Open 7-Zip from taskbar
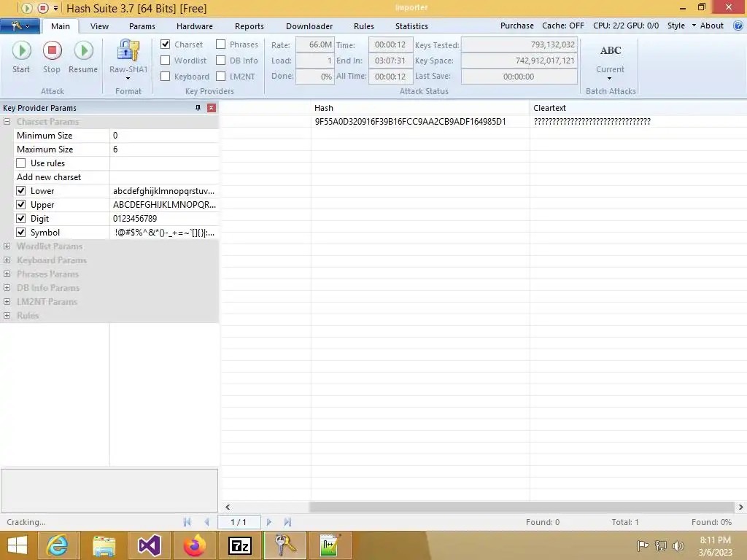 tap(239, 545)
